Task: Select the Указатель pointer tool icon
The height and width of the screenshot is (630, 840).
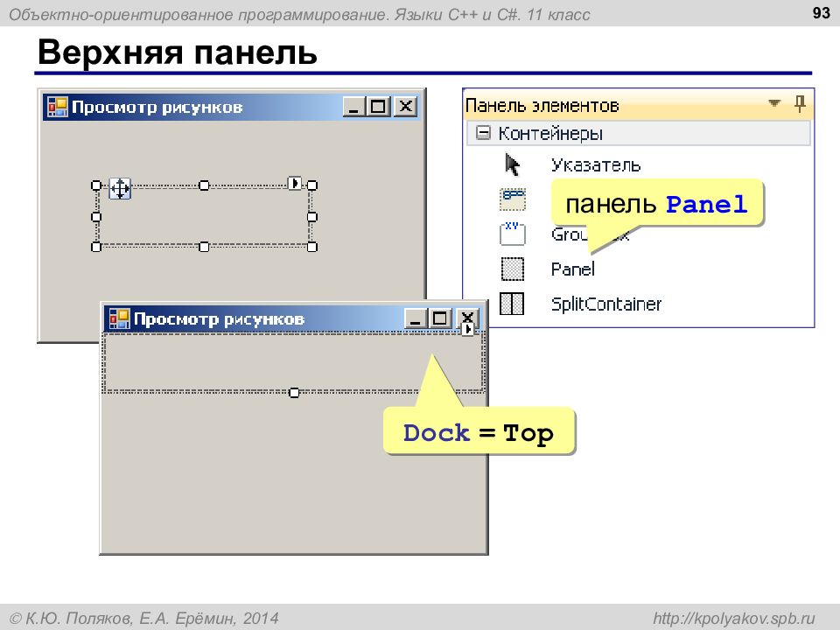Action: 512,165
